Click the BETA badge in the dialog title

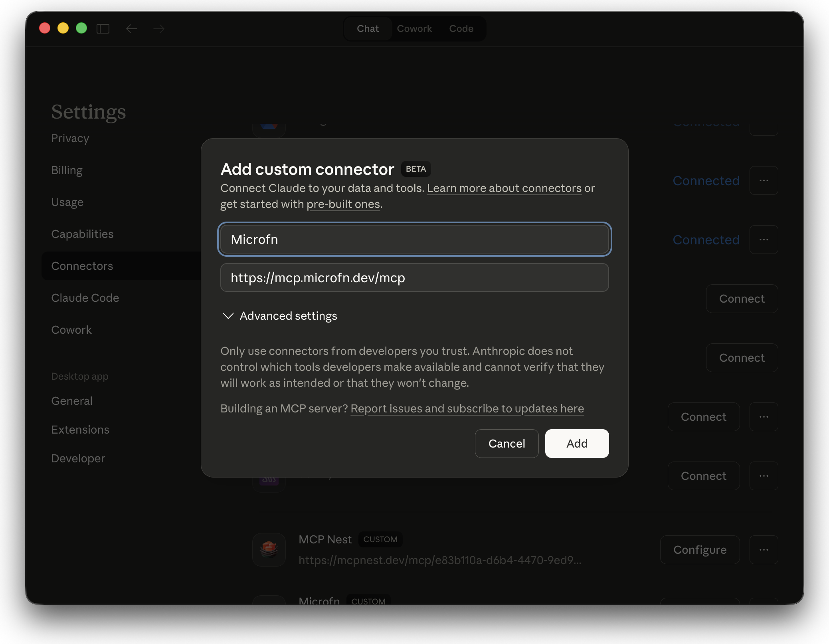tap(415, 169)
